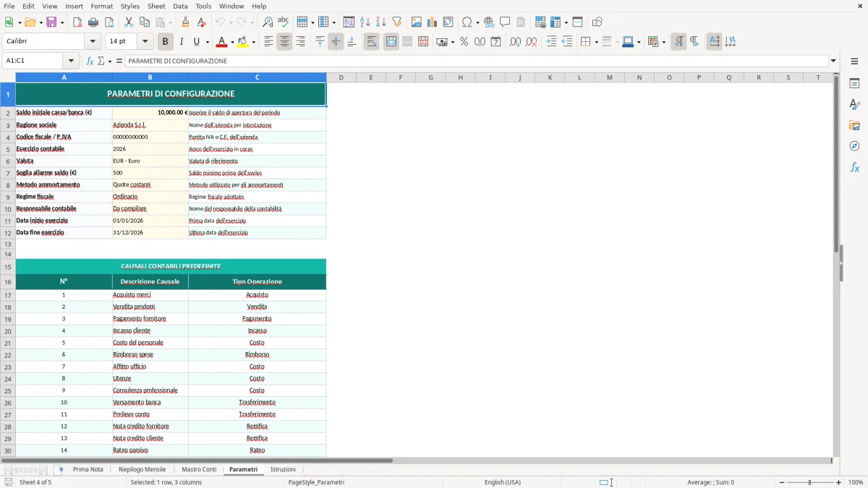The height and width of the screenshot is (488, 868).
Task: Switch to Prima Nota sheet tab
Action: click(88, 469)
